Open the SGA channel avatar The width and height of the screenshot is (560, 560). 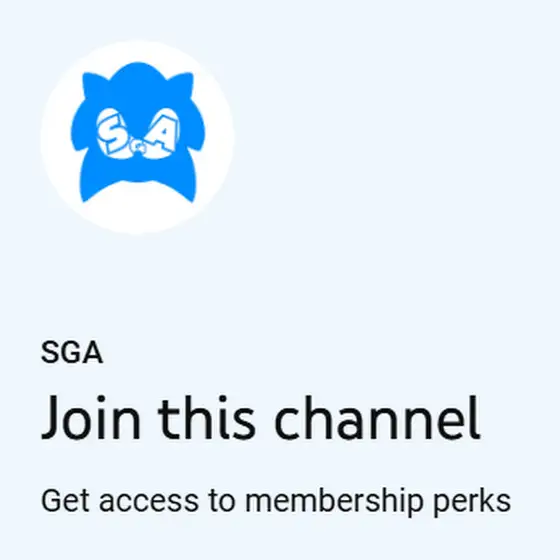[138, 138]
